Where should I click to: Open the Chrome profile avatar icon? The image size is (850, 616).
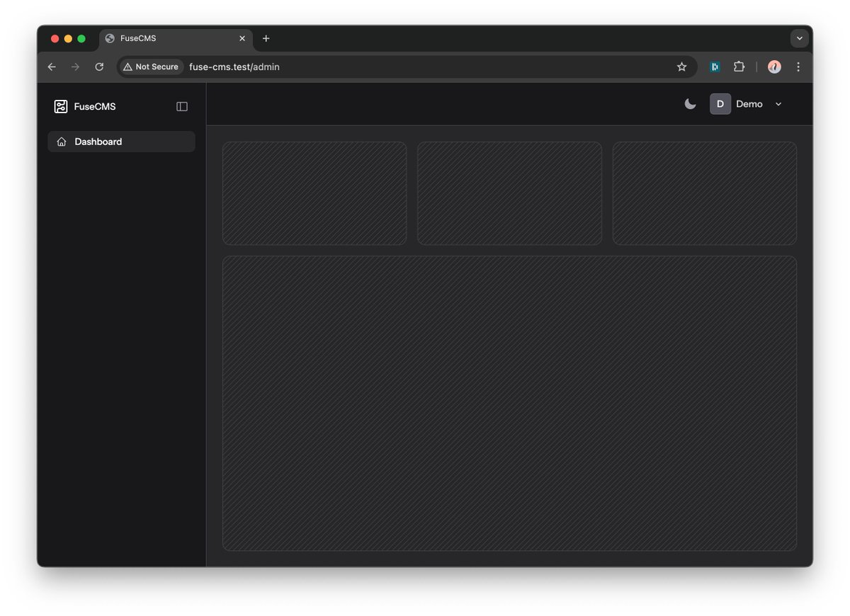click(x=773, y=67)
